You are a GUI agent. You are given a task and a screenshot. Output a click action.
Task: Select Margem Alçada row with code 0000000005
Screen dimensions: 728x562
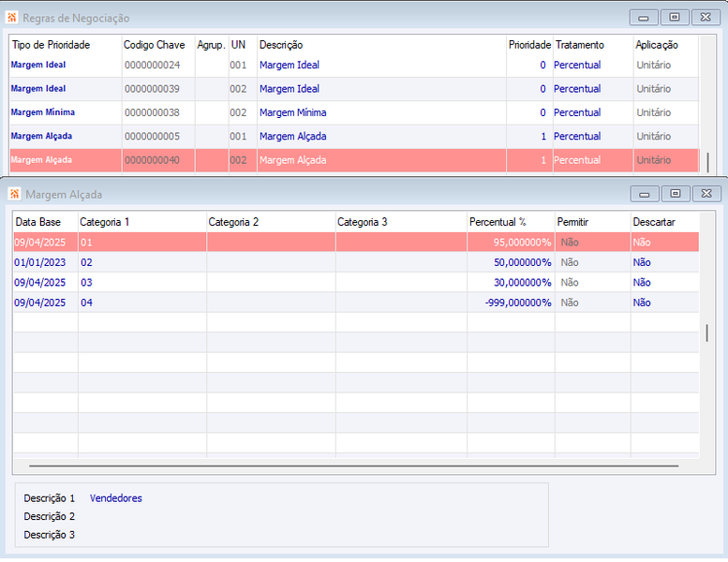point(354,136)
